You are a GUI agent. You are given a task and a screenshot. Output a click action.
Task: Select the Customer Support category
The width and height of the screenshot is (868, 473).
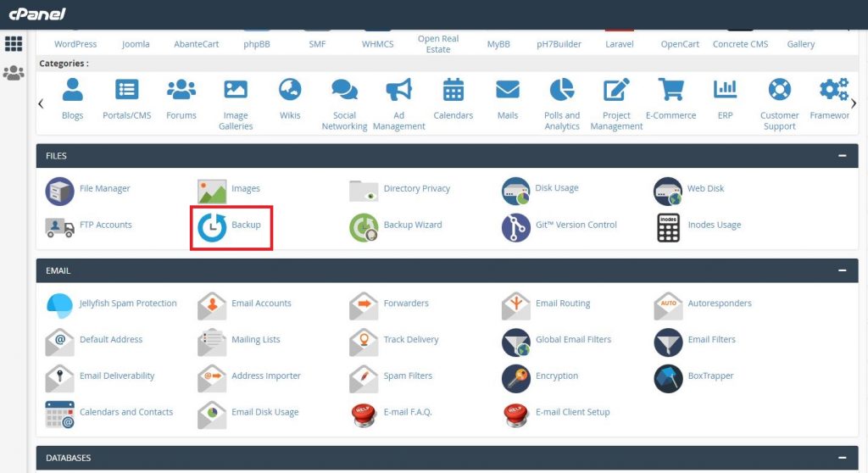coord(780,104)
